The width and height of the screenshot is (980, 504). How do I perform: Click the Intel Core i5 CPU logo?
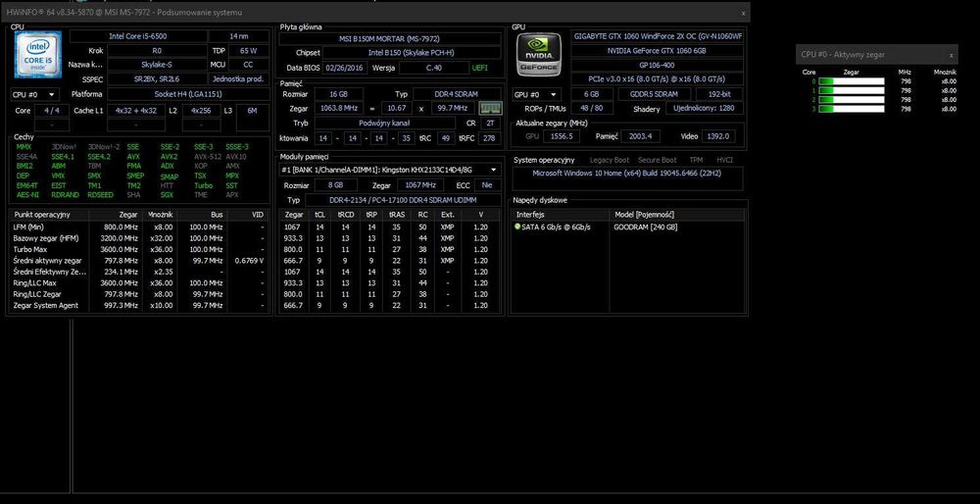pyautogui.click(x=37, y=55)
